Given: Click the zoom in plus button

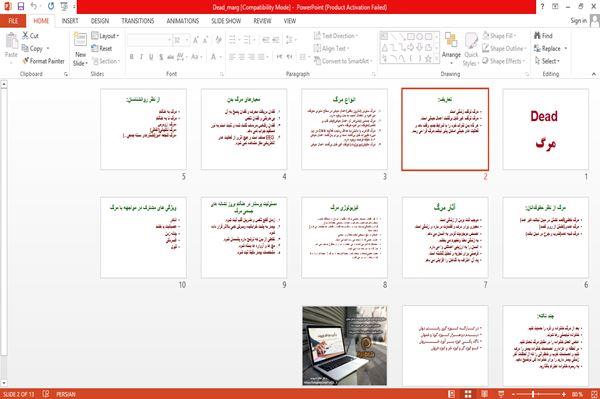Looking at the screenshot, I should tap(564, 394).
